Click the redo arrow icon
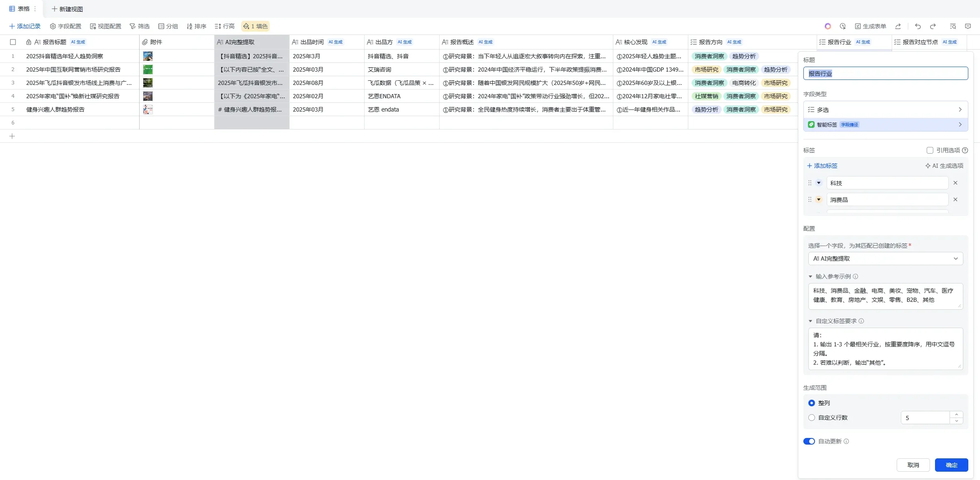980x480 pixels. pos(933,26)
